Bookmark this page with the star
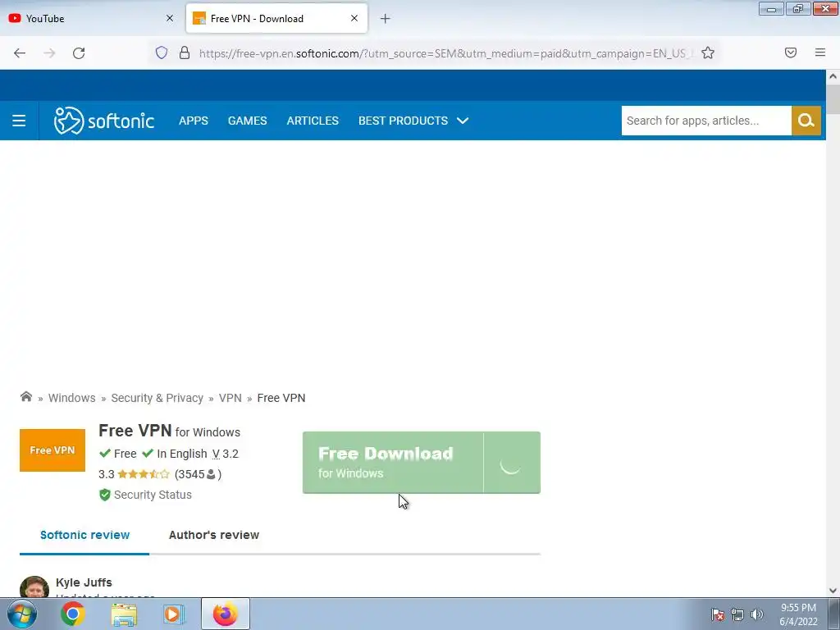 (708, 52)
